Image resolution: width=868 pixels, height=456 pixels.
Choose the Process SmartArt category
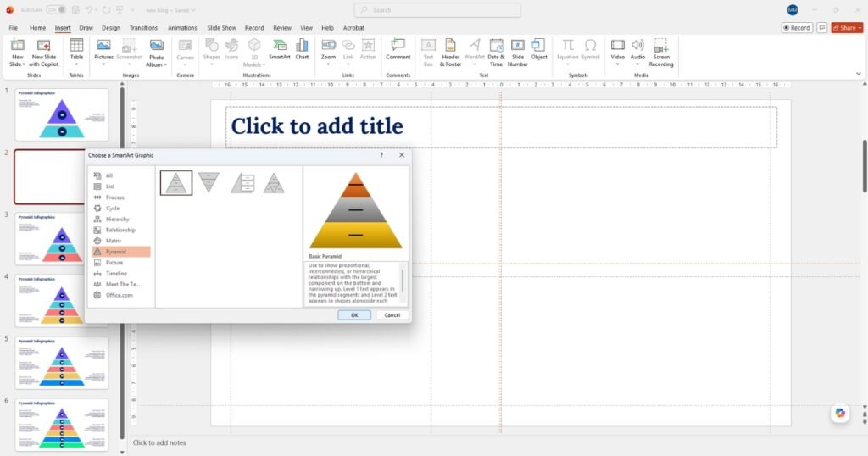[114, 197]
